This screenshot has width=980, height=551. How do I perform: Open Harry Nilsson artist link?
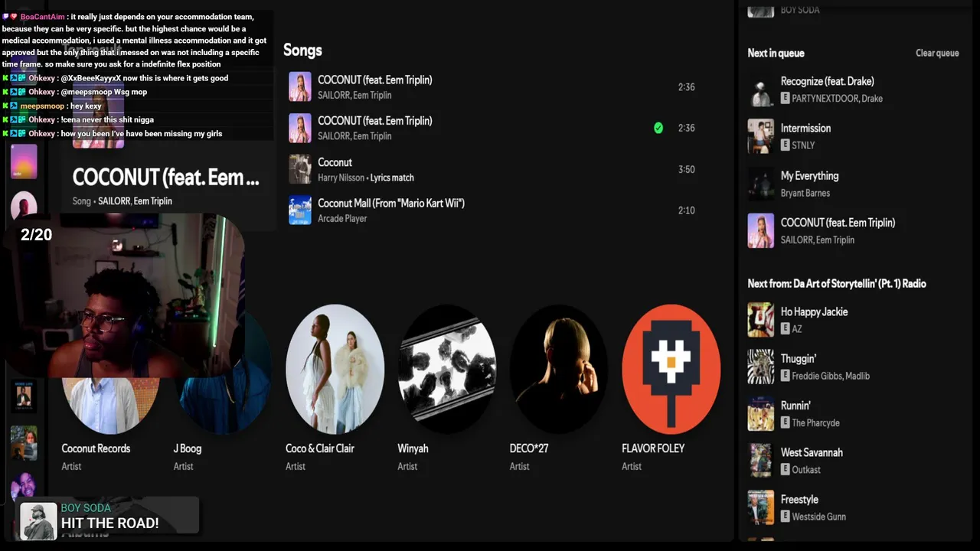tap(341, 178)
